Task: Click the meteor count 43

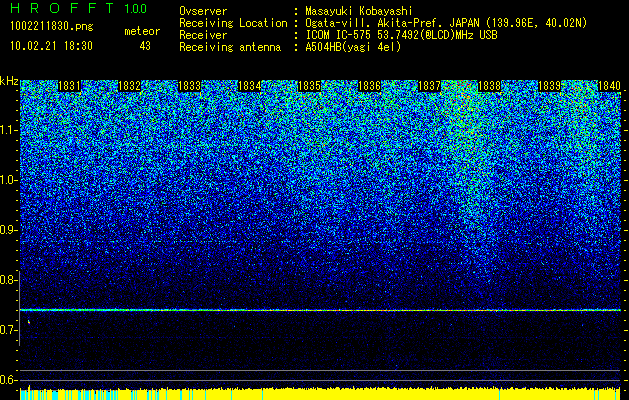Action: coord(145,46)
